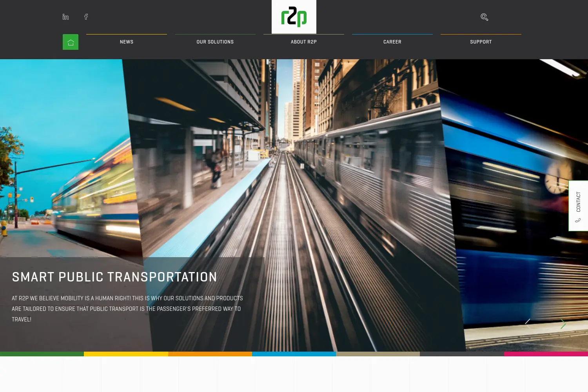Click the green home icon button
Screen dimensions: 588x392
[71, 42]
